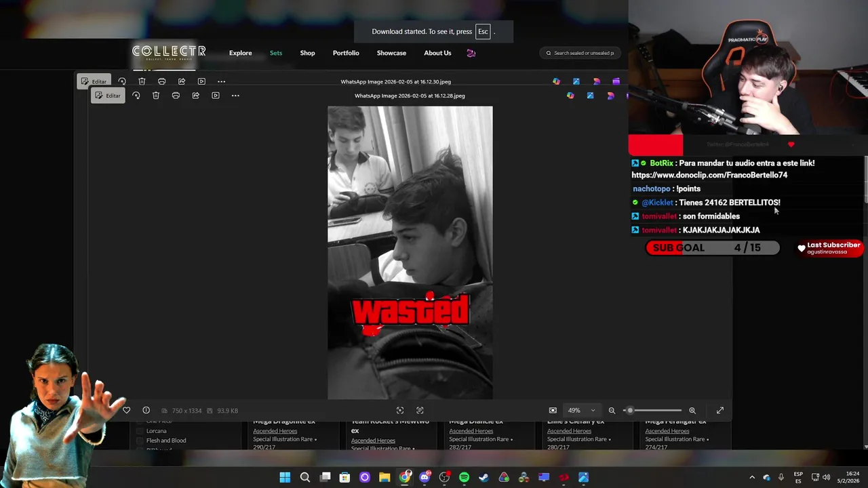The width and height of the screenshot is (868, 488).
Task: Click microphone icon in system tray
Action: pyautogui.click(x=781, y=477)
